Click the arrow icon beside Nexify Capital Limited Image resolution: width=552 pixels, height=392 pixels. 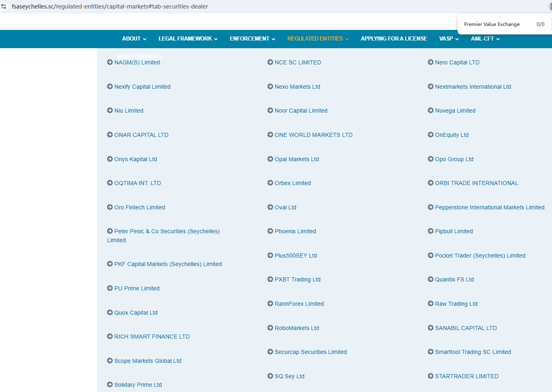[x=110, y=86]
